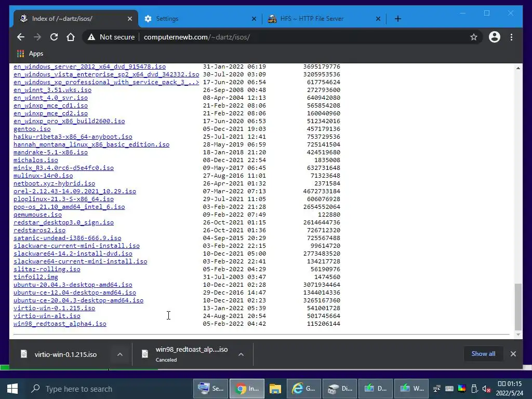The height and width of the screenshot is (399, 532).
Task: Open the Apps bookmarks shortcut
Action: coord(30,54)
